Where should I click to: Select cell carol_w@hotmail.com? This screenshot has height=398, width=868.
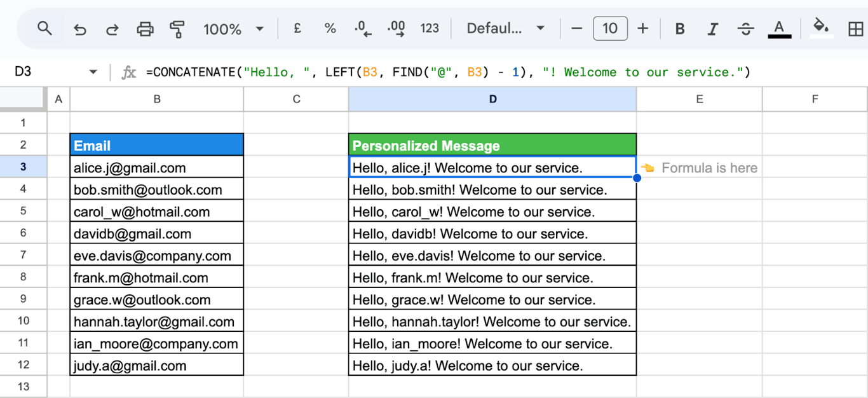coord(157,211)
